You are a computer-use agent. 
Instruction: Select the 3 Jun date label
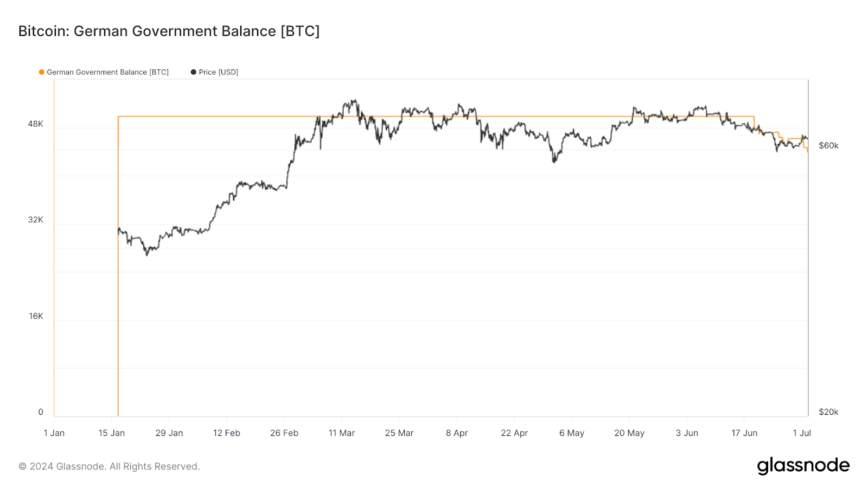687,433
